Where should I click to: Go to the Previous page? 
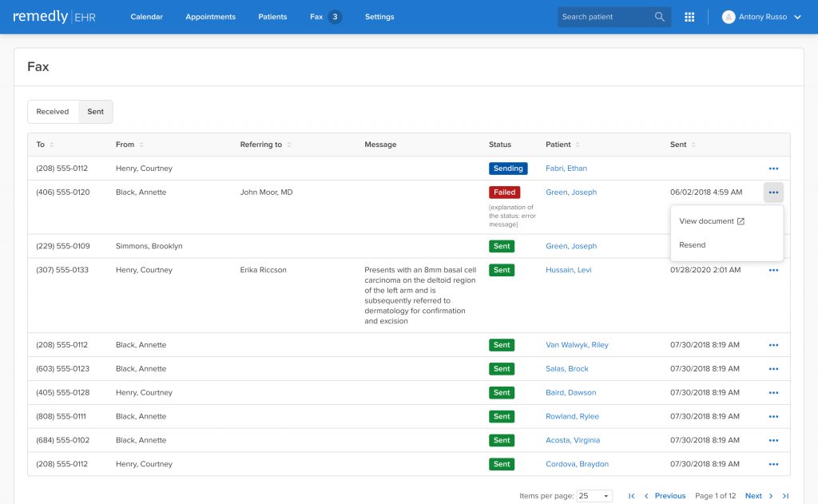[x=670, y=496]
